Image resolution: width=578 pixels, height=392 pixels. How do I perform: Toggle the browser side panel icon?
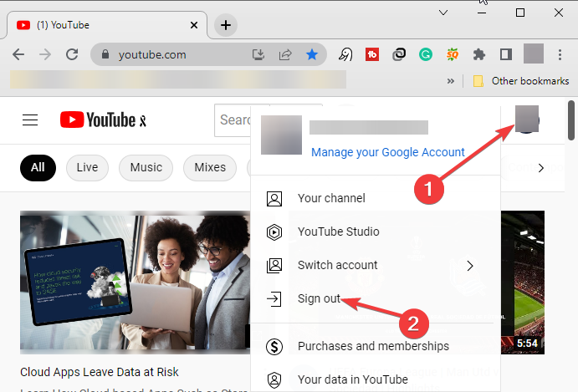tap(506, 54)
